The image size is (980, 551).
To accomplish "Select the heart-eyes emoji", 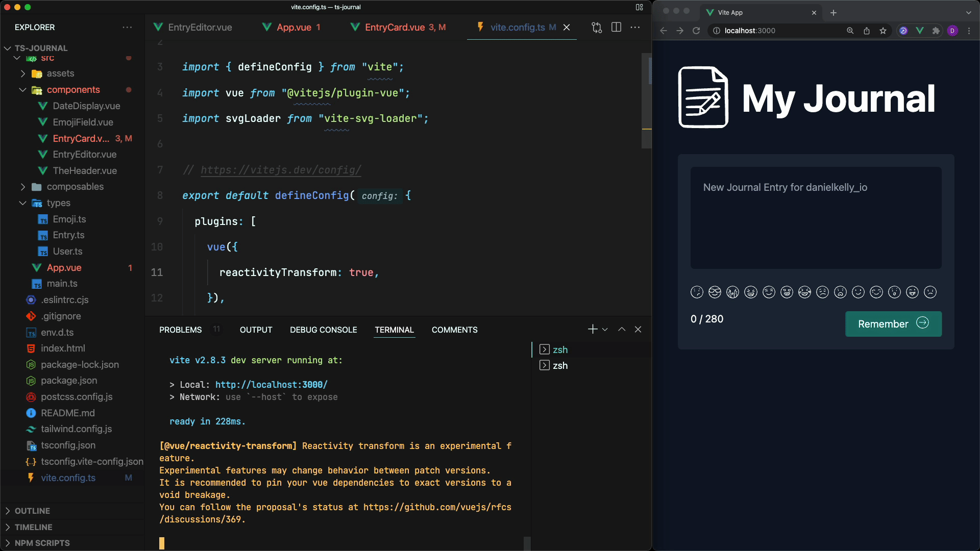I will click(x=787, y=292).
